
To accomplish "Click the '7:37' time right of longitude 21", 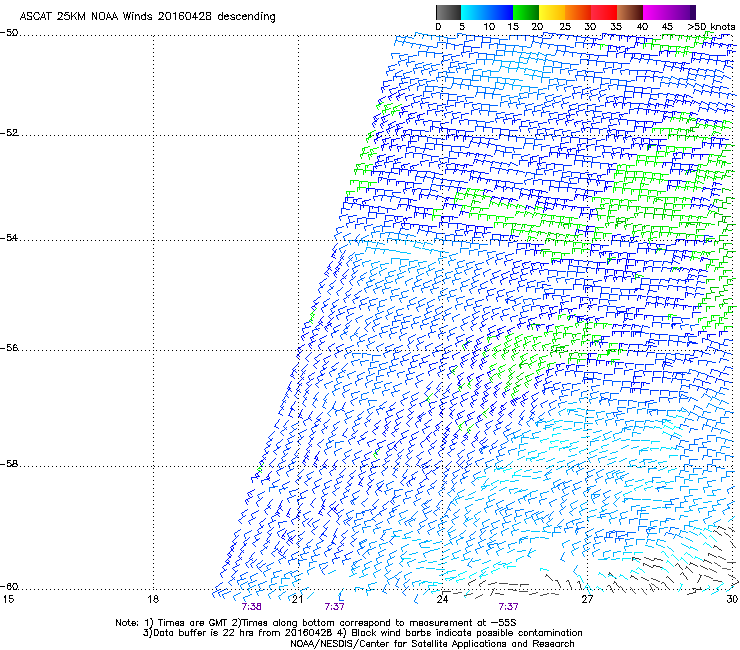I will point(334,607).
